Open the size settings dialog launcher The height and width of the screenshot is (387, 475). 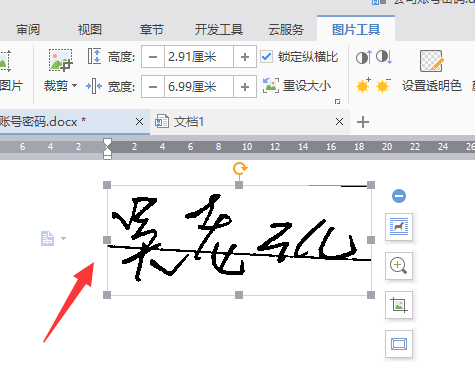pos(337,101)
